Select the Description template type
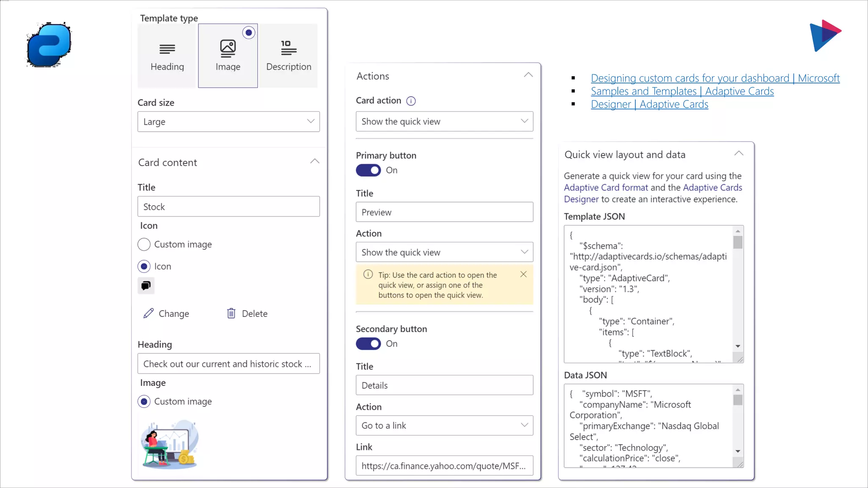 point(289,55)
